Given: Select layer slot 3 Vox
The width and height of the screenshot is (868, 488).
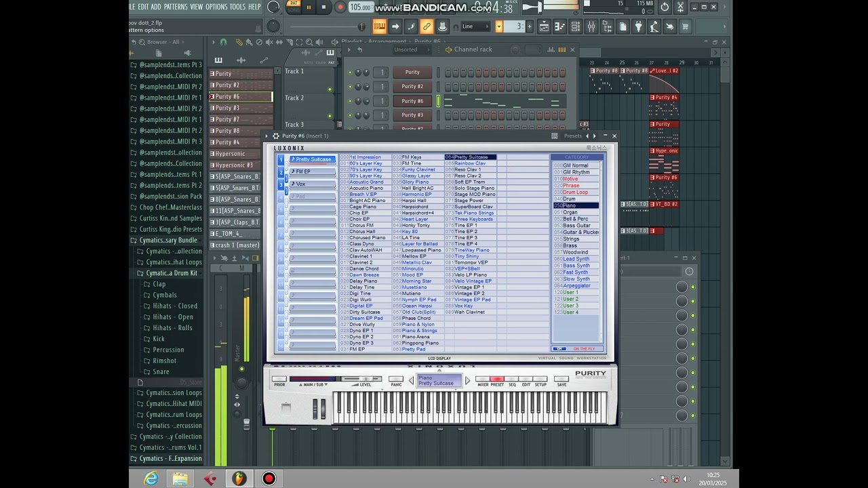Looking at the screenshot, I should (313, 184).
